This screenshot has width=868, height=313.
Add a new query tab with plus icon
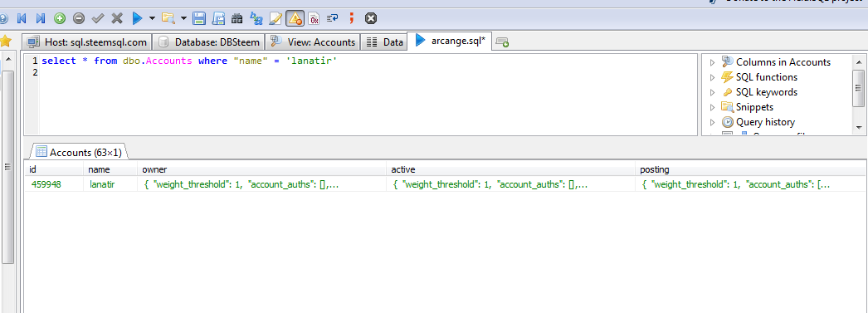point(502,42)
